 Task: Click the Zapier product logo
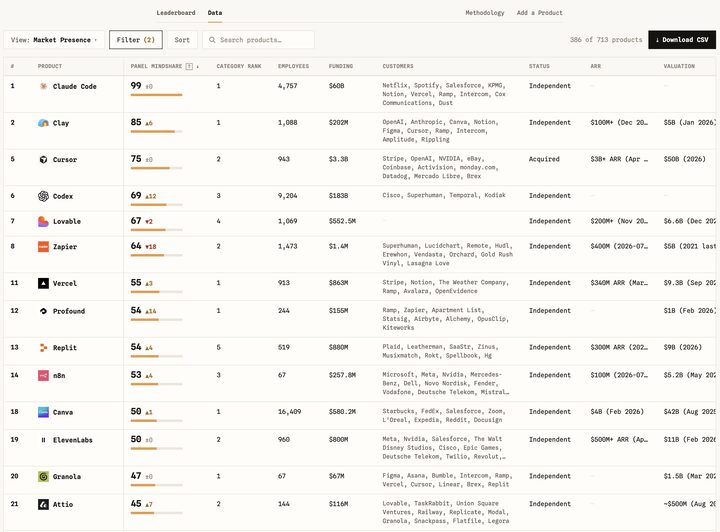[43, 246]
